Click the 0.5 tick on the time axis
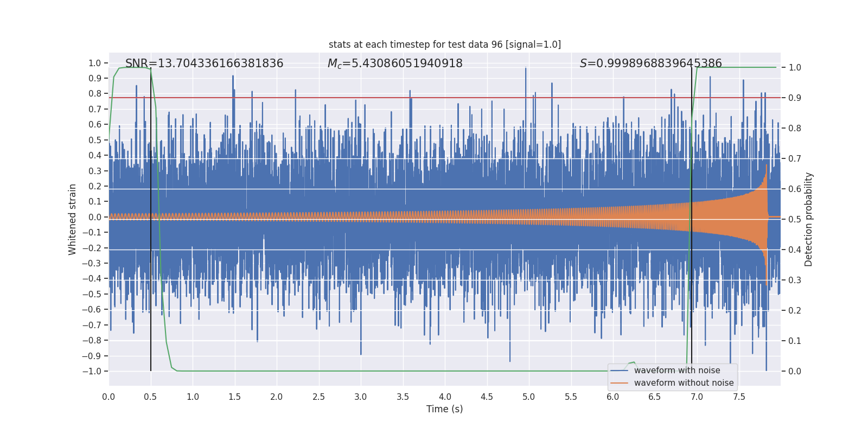 pyautogui.click(x=150, y=397)
